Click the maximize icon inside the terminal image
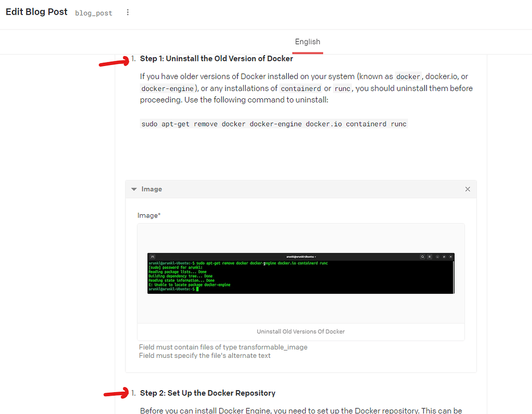This screenshot has height=414, width=532. click(444, 256)
